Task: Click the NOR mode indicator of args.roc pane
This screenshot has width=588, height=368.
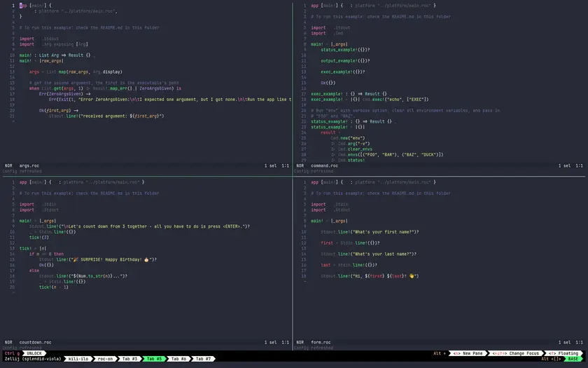Action: tap(8, 165)
